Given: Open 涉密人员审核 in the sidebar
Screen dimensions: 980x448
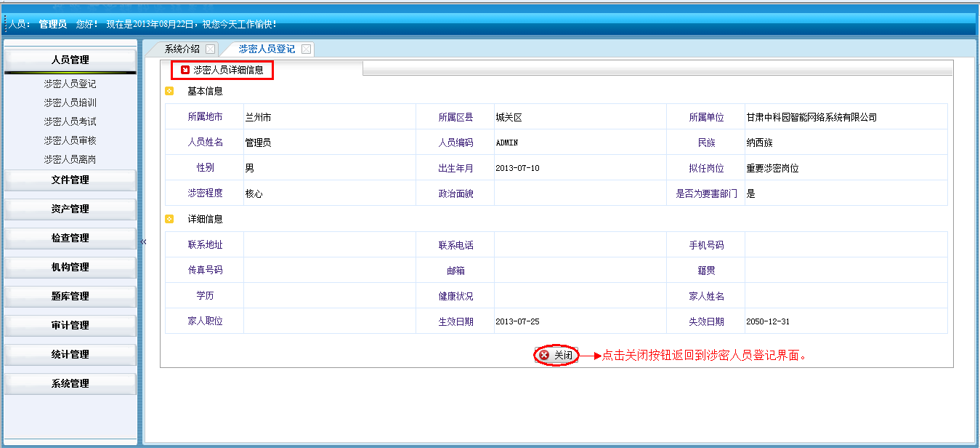Looking at the screenshot, I should (70, 140).
